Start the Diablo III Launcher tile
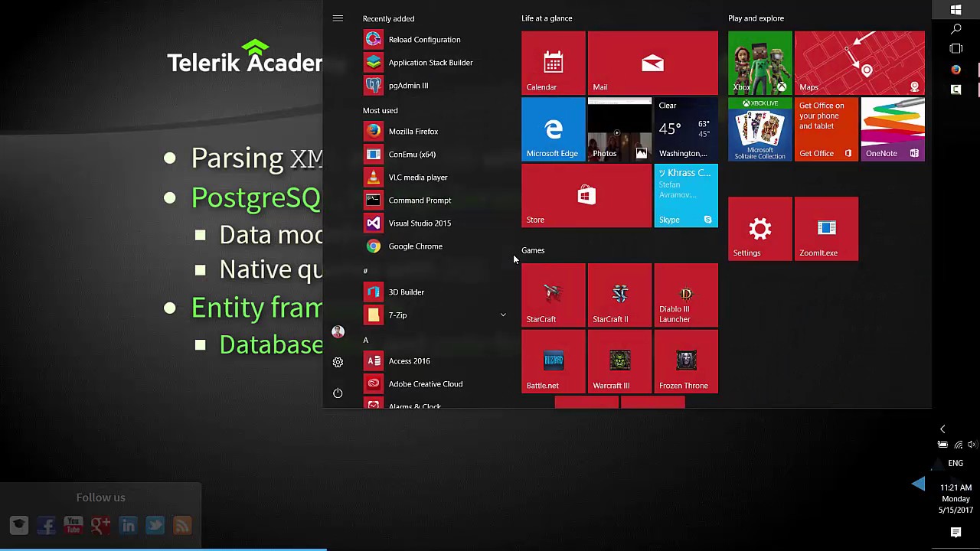This screenshot has height=551, width=980. [x=686, y=295]
